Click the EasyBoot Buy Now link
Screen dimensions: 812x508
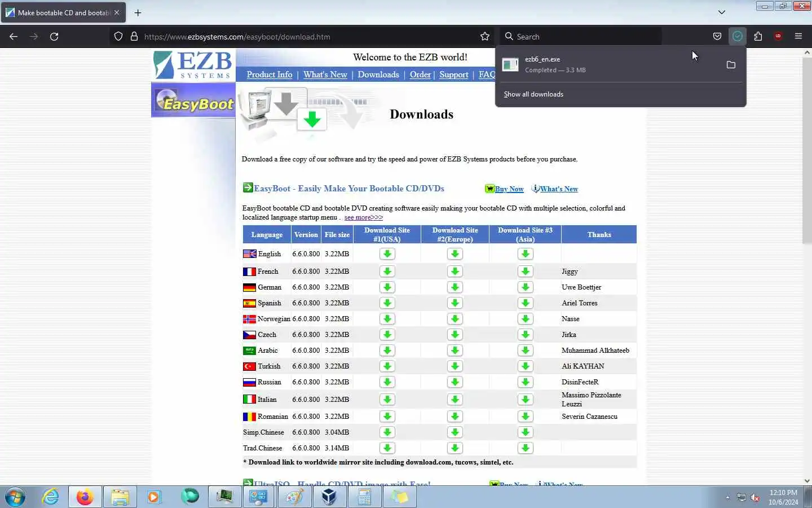point(509,189)
